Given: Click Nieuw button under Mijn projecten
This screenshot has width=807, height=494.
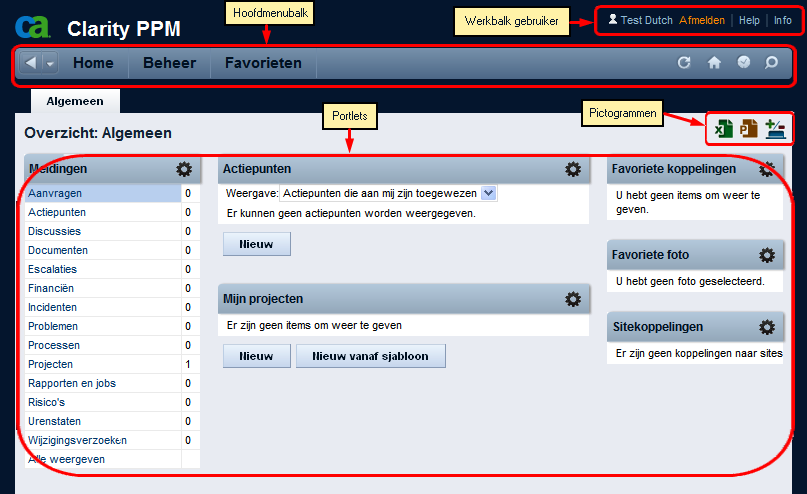Looking at the screenshot, I should pos(256,356).
